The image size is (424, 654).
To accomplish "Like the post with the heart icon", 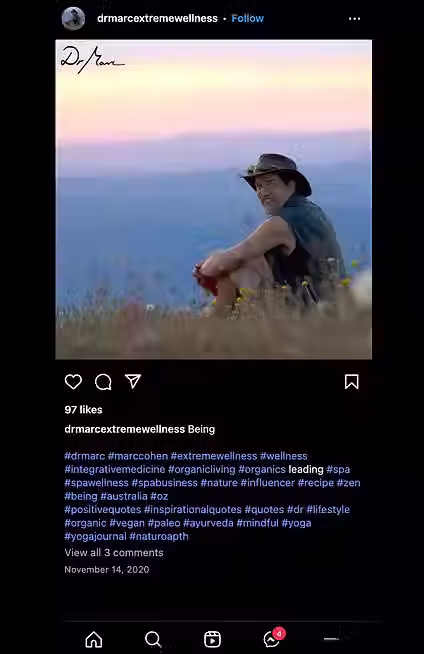I will [73, 382].
